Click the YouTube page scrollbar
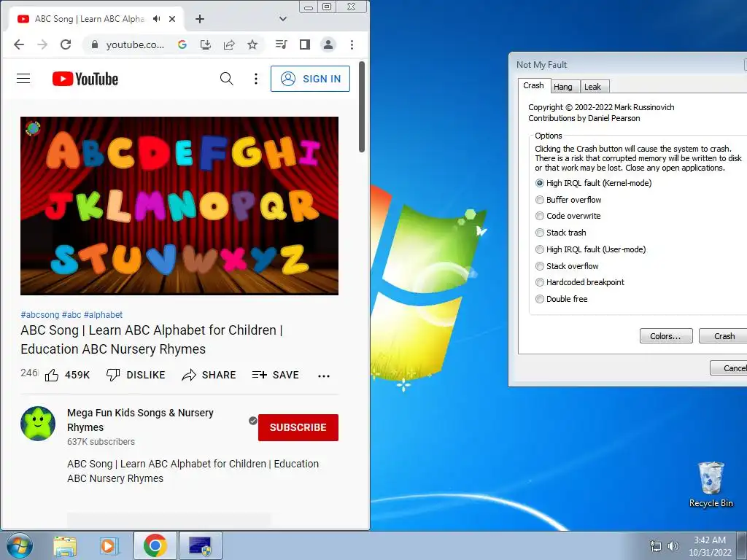The height and width of the screenshot is (560, 747). click(x=362, y=107)
